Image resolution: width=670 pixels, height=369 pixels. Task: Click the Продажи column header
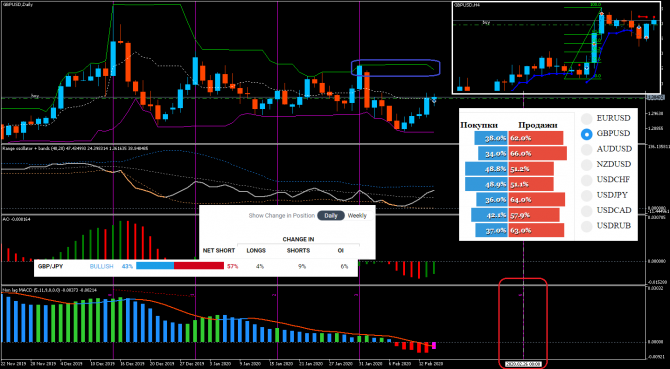539,125
